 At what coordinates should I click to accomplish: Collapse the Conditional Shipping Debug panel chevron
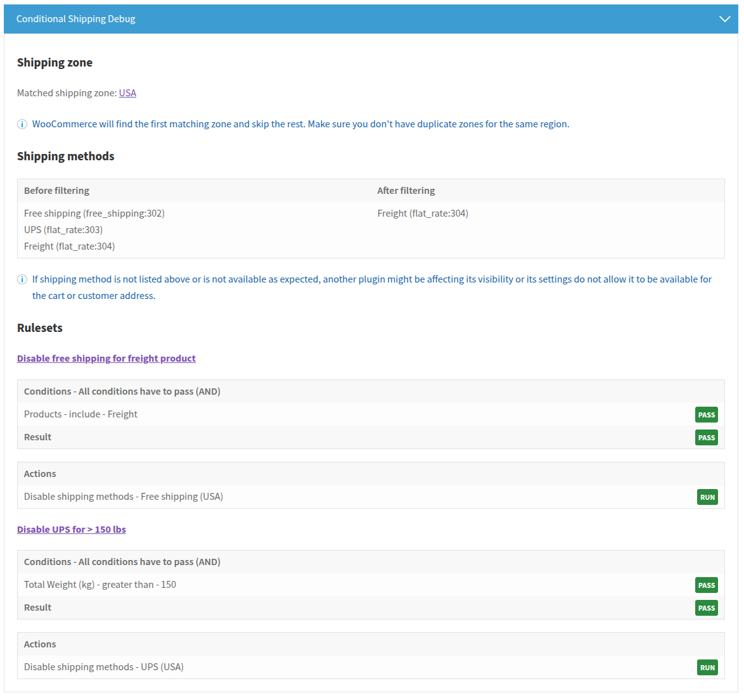[724, 19]
